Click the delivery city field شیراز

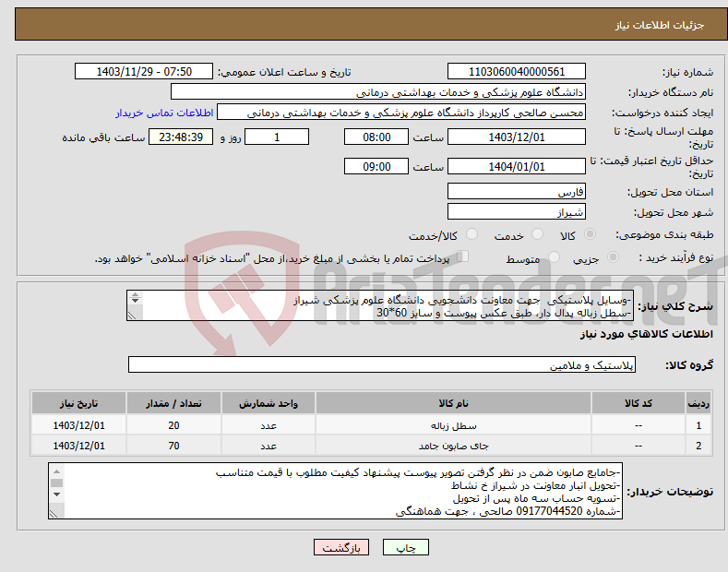(x=517, y=211)
